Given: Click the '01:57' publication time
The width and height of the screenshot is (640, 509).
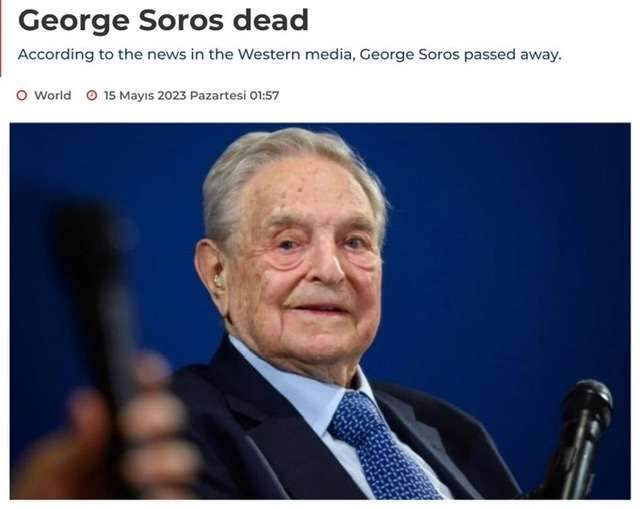Looking at the screenshot, I should (264, 96).
